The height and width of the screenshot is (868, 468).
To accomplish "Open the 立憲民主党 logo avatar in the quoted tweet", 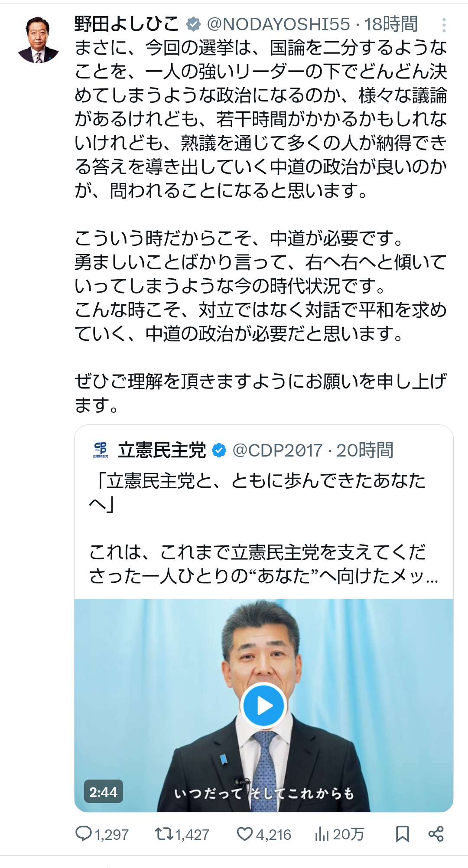I will [101, 450].
